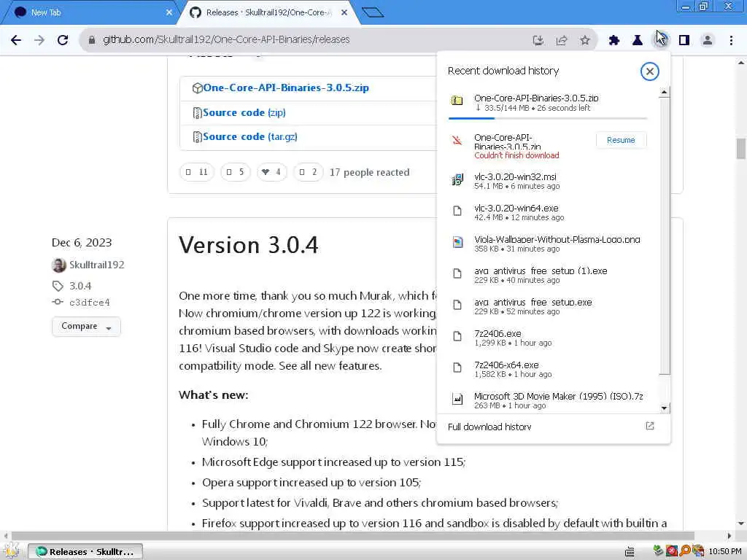Open the Start button on taskbar

tap(12, 551)
